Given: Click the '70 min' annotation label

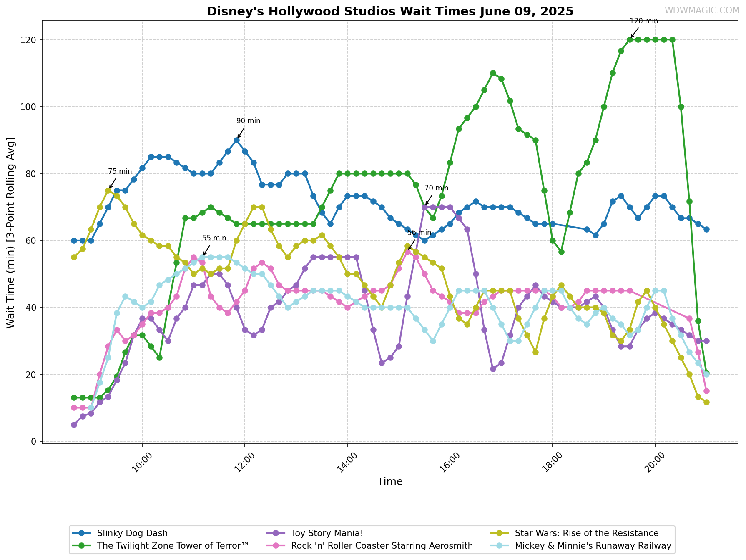Looking at the screenshot, I should coord(437,188).
